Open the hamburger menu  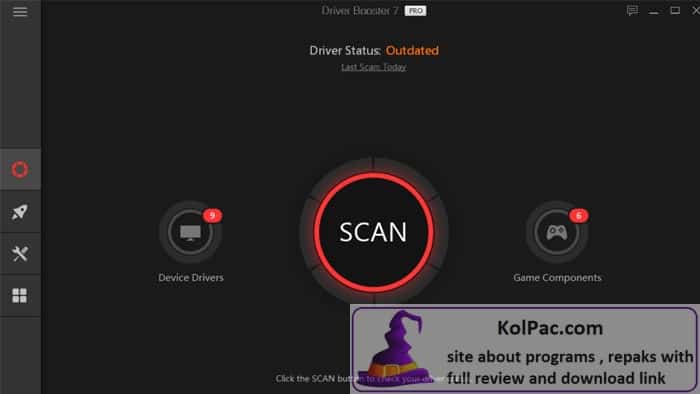click(20, 12)
